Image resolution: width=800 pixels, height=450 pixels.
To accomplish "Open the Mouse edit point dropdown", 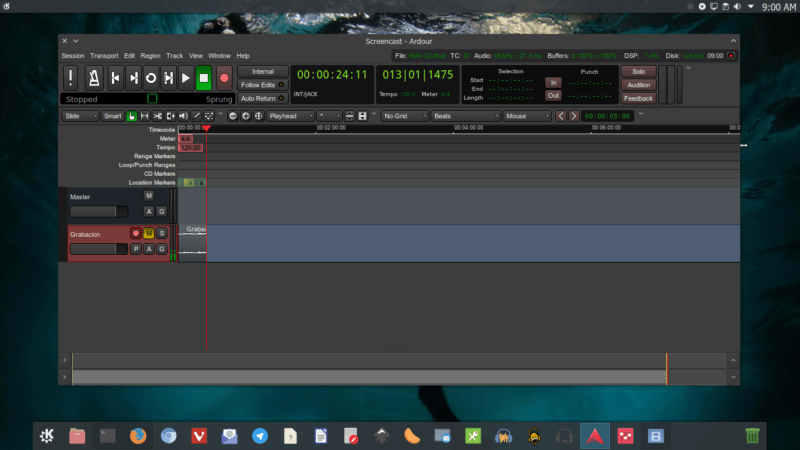I will point(527,116).
